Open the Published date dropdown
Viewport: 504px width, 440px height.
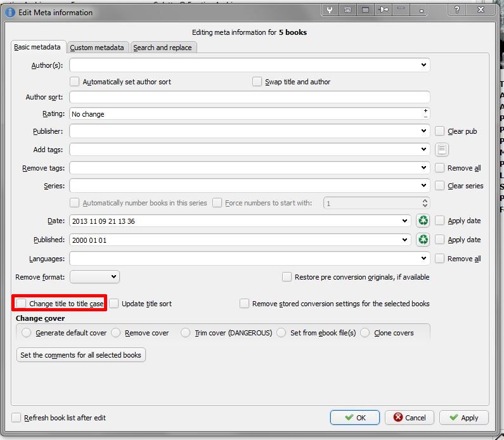coord(404,240)
